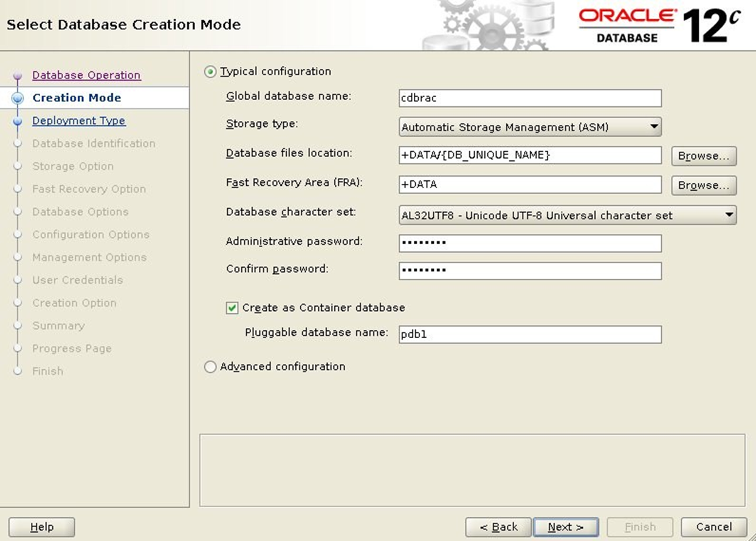Viewport: 756px width, 541px height.
Task: Go to the Deployment Type step
Action: [79, 121]
